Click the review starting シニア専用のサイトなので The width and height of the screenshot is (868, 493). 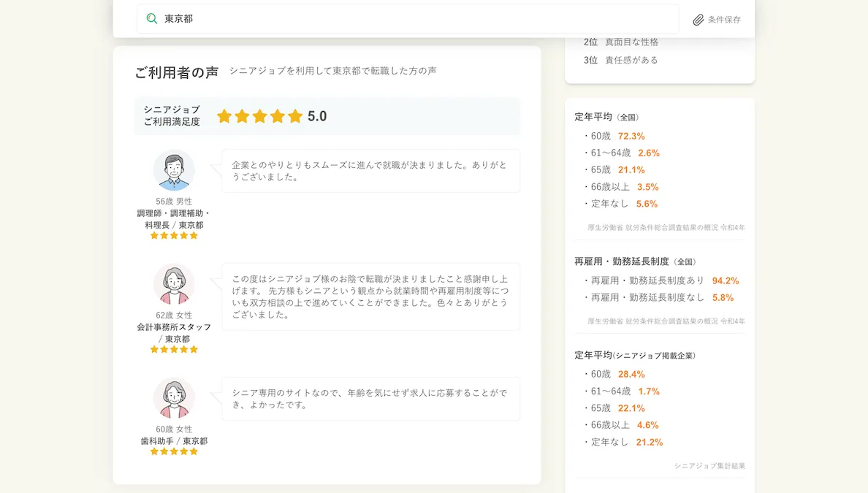click(x=370, y=399)
